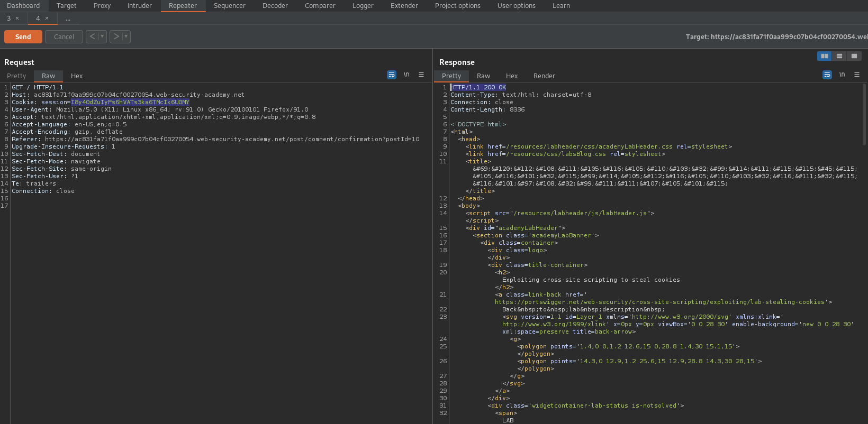
Task: Click 'Upgrade-Insecure-Requests: 1' line
Action: coord(64,146)
